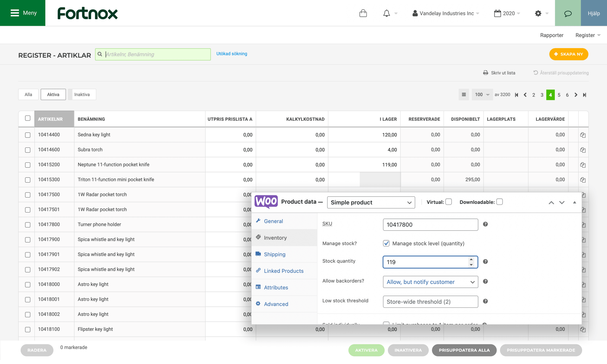Open the settings gear icon
The height and width of the screenshot is (364, 607).
538,13
